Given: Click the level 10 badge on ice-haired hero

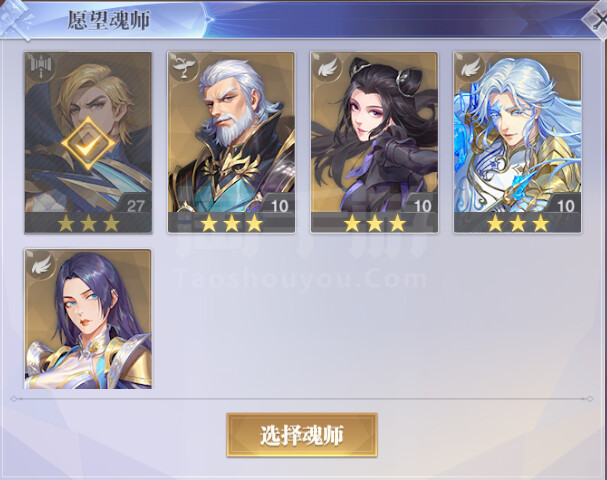Looking at the screenshot, I should 564,204.
